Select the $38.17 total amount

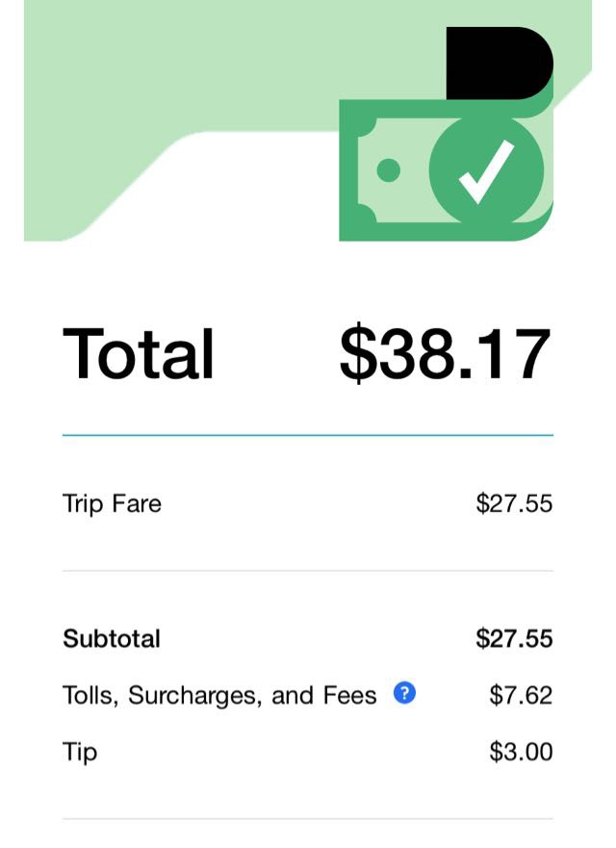click(x=445, y=354)
